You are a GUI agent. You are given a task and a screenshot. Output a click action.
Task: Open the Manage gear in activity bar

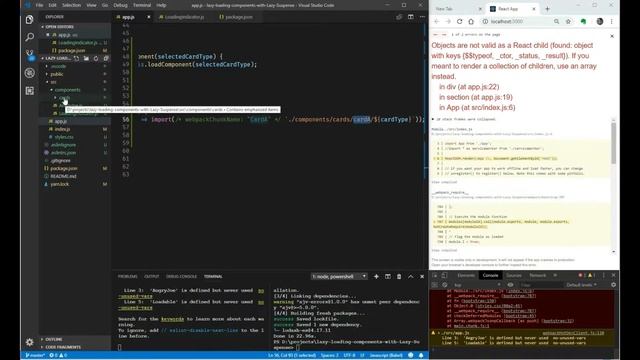coord(29,342)
